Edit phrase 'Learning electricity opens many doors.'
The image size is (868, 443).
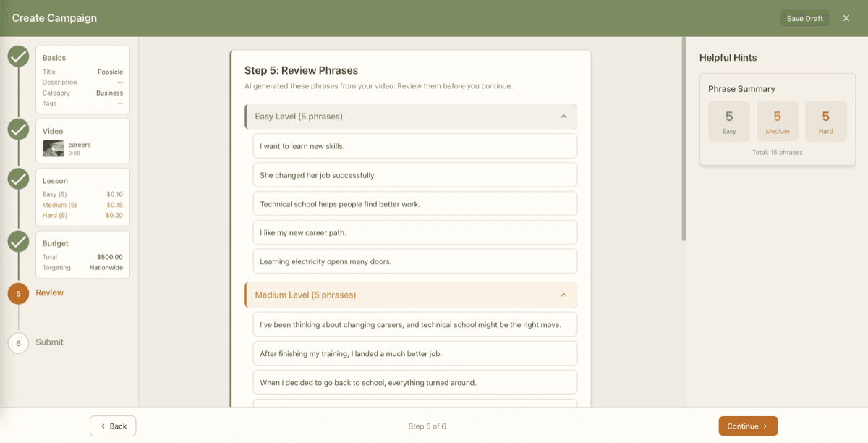tap(415, 261)
